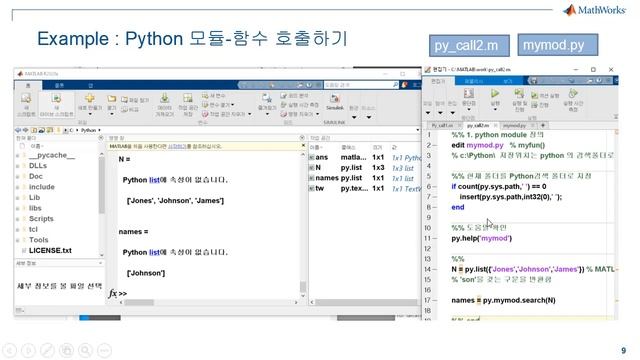Click the Import Data icon
Image resolution: width=640 pixels, height=360 pixels.
click(164, 98)
